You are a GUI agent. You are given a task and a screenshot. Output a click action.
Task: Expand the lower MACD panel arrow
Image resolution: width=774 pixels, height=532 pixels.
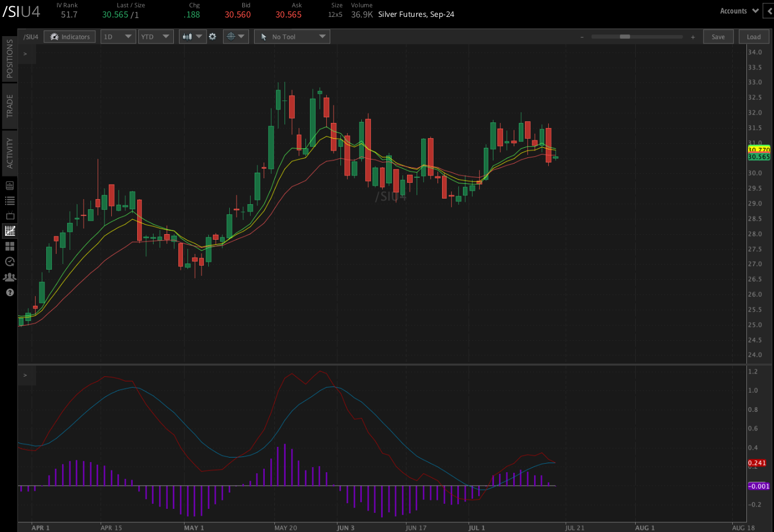tap(25, 375)
